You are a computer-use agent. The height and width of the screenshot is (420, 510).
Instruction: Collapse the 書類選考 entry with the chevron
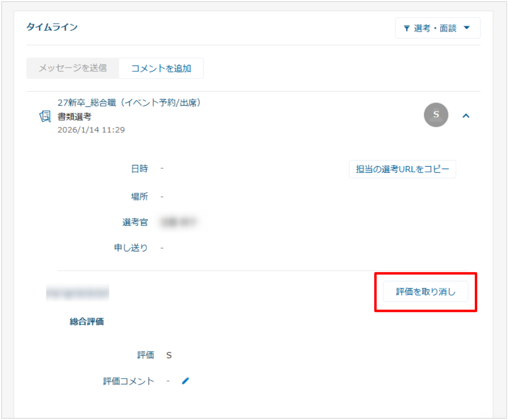tap(466, 116)
